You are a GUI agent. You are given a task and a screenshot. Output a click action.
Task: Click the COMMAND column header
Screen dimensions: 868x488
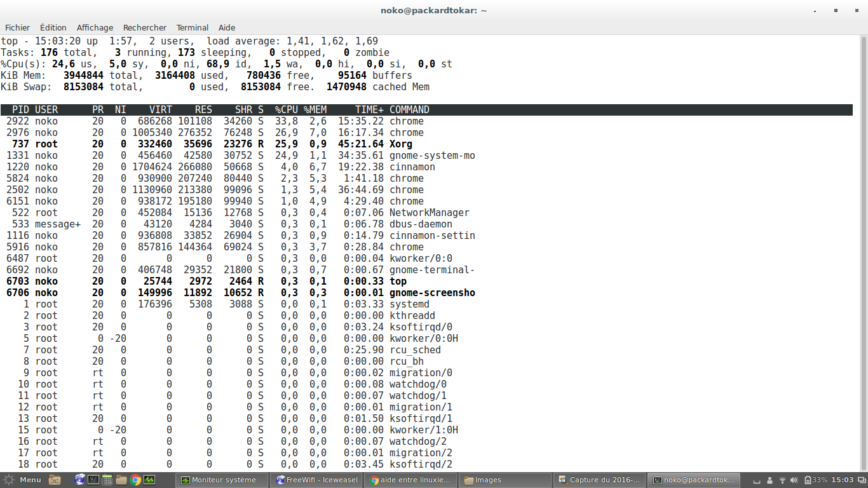point(409,110)
